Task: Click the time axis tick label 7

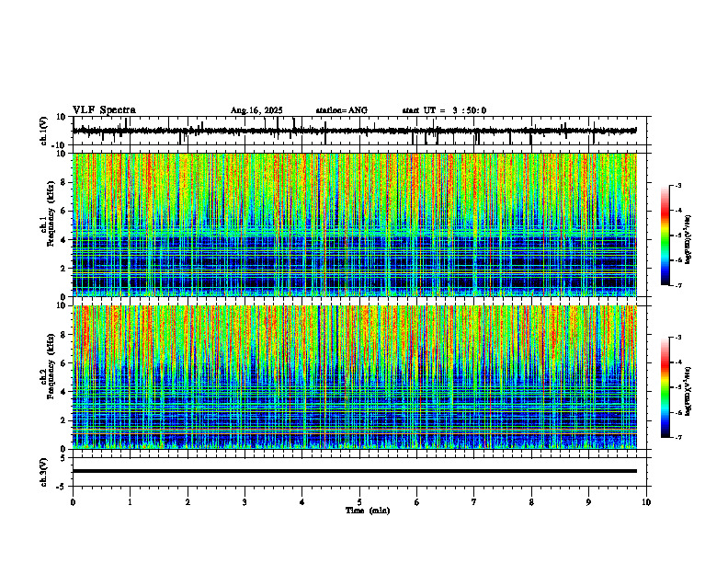Action: 474,502
